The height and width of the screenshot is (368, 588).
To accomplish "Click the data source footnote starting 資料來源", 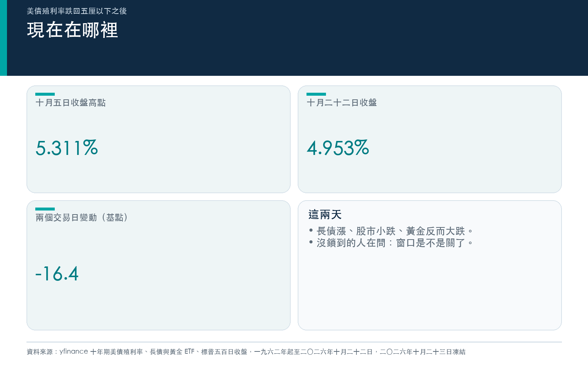I will tap(246, 352).
